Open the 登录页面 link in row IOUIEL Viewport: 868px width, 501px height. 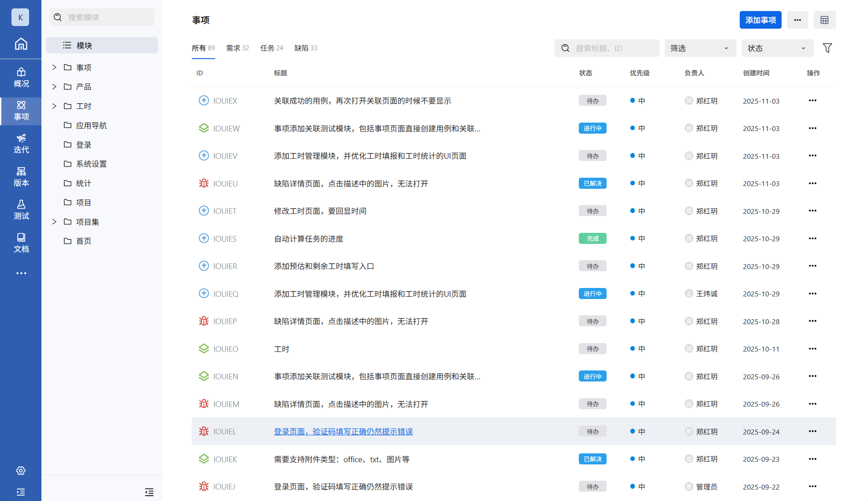pos(343,431)
